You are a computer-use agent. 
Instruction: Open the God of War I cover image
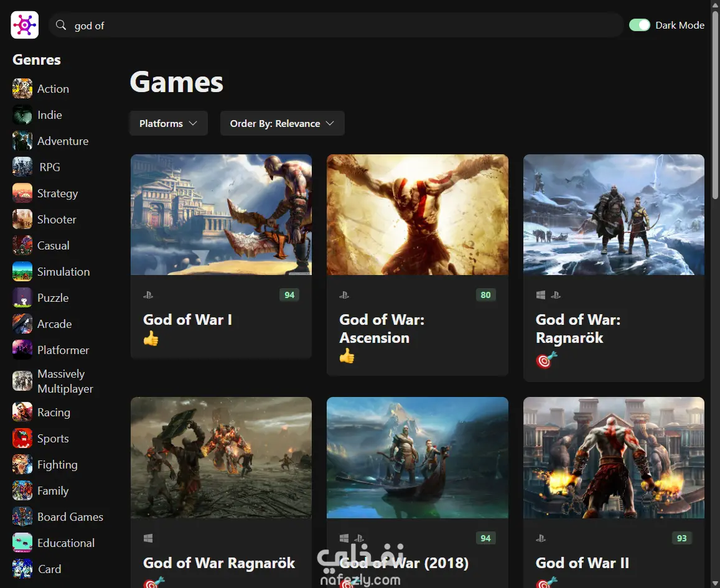click(222, 215)
